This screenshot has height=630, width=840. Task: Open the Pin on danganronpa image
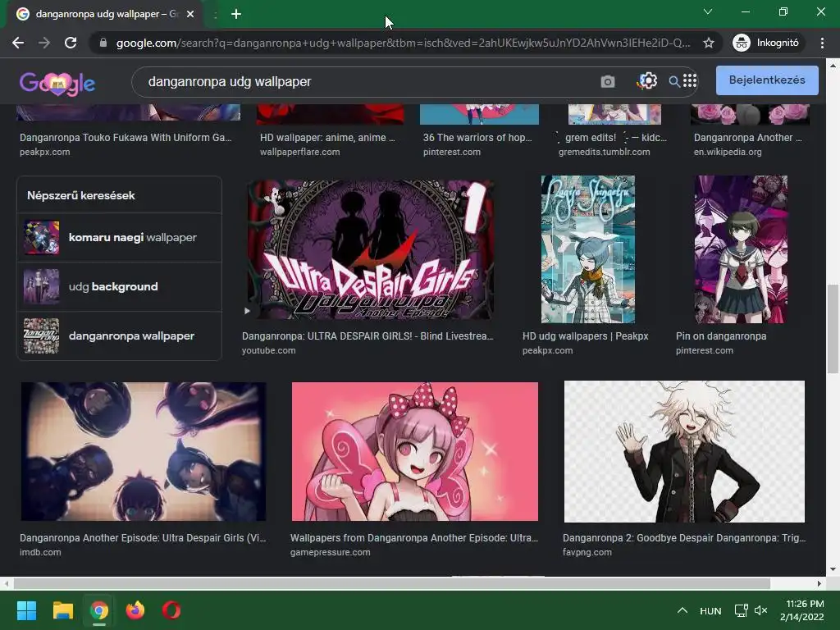[x=741, y=249]
